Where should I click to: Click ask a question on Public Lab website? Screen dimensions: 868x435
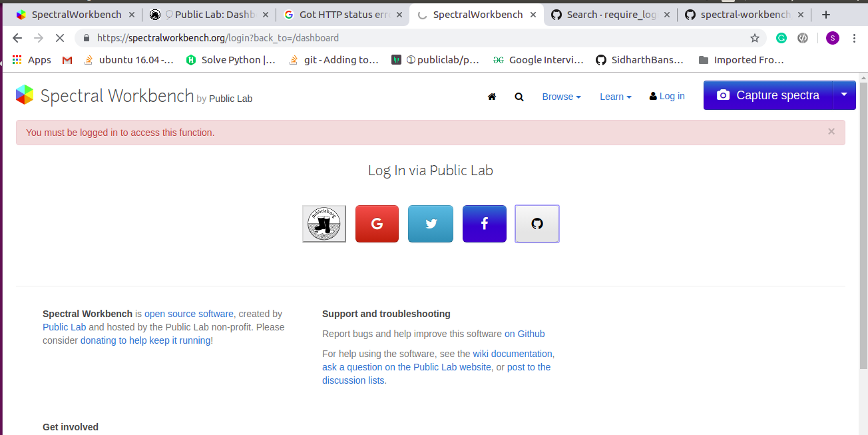click(407, 367)
